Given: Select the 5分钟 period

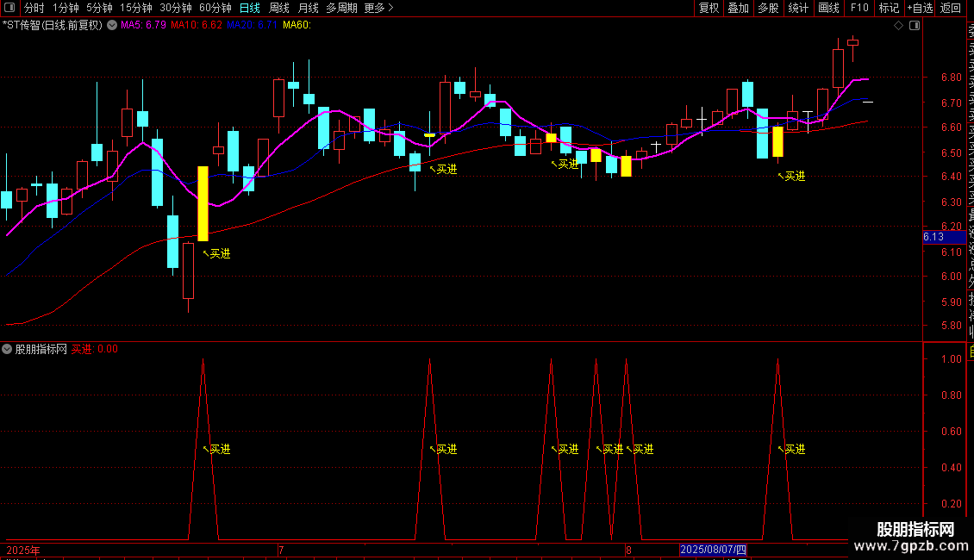Looking at the screenshot, I should 99,8.
